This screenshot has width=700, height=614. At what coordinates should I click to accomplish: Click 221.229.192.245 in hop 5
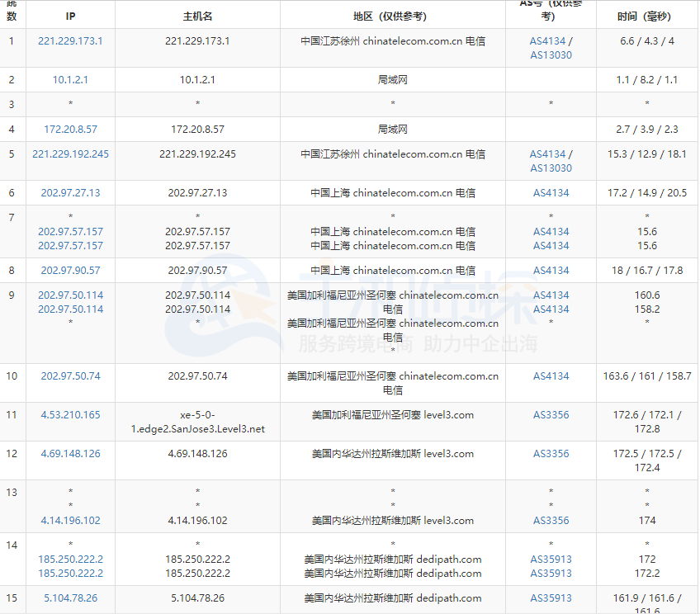(70, 153)
